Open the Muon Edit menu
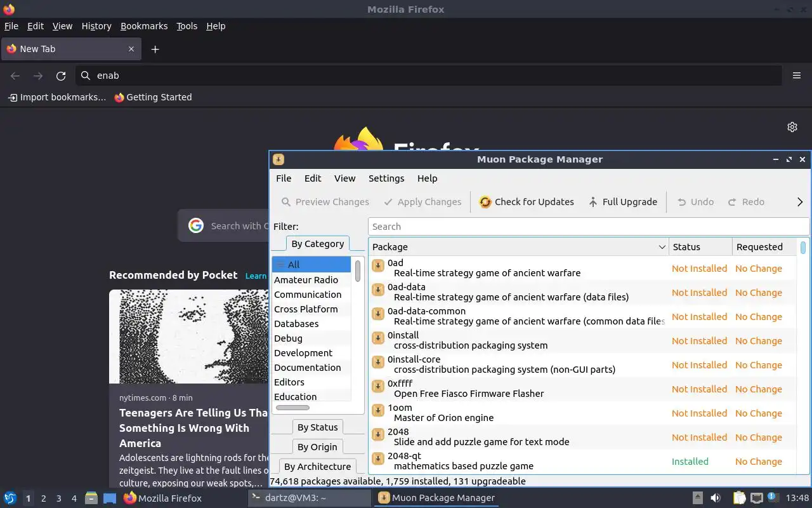The image size is (812, 508). pyautogui.click(x=313, y=178)
